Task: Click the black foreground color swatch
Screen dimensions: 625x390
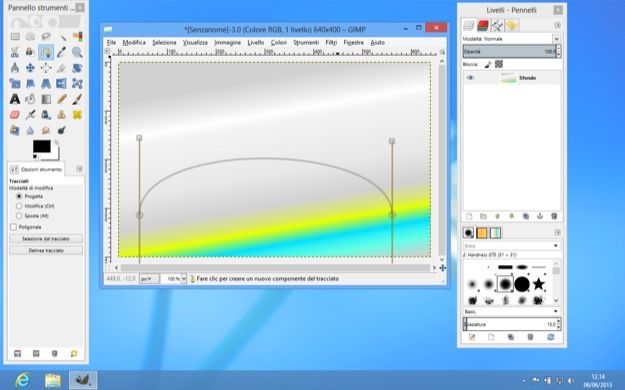Action: pos(41,146)
